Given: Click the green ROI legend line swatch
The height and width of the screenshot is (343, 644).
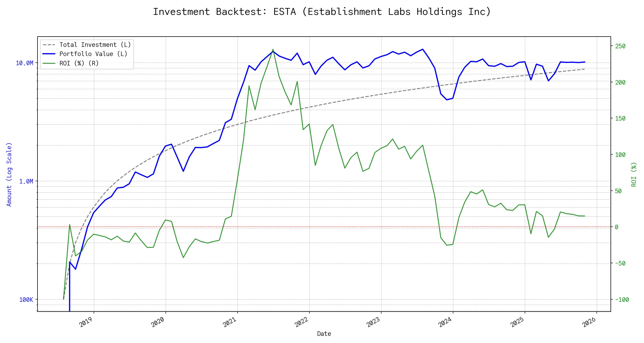Looking at the screenshot, I should tap(49, 63).
